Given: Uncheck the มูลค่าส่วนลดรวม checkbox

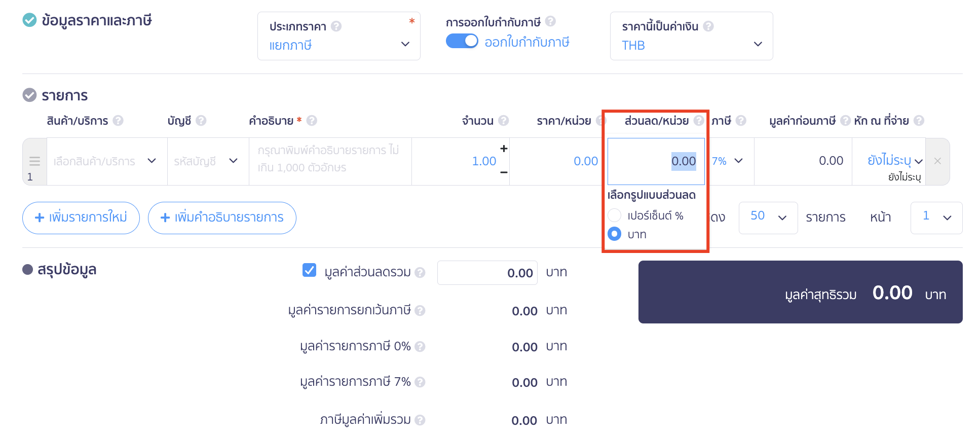Looking at the screenshot, I should [309, 270].
